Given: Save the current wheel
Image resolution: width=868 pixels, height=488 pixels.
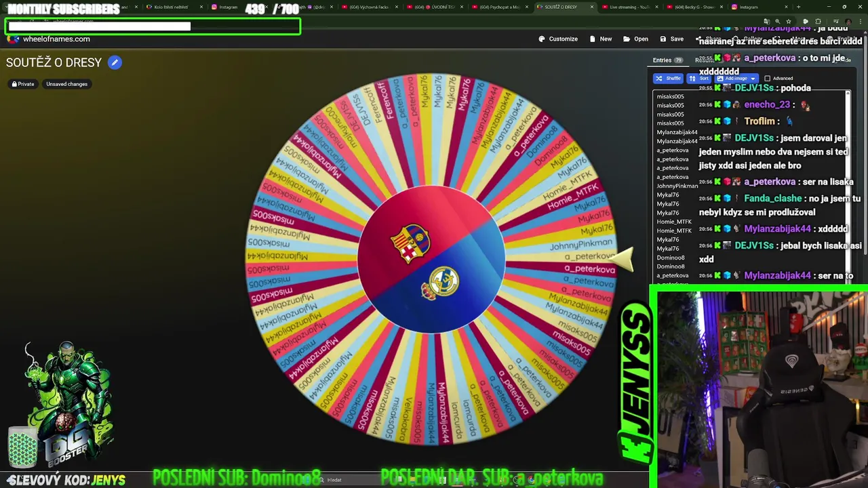Looking at the screenshot, I should click(x=672, y=39).
